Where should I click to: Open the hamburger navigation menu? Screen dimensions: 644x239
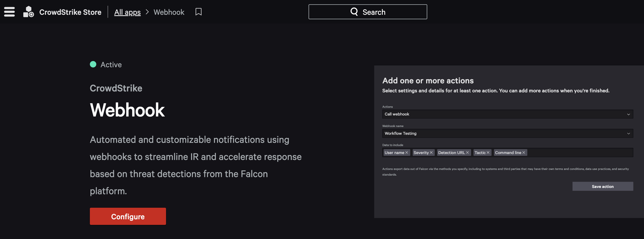pos(9,12)
